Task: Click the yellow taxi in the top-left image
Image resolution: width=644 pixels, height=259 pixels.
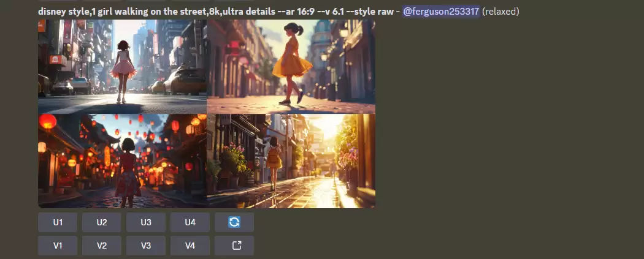Action: [x=185, y=81]
